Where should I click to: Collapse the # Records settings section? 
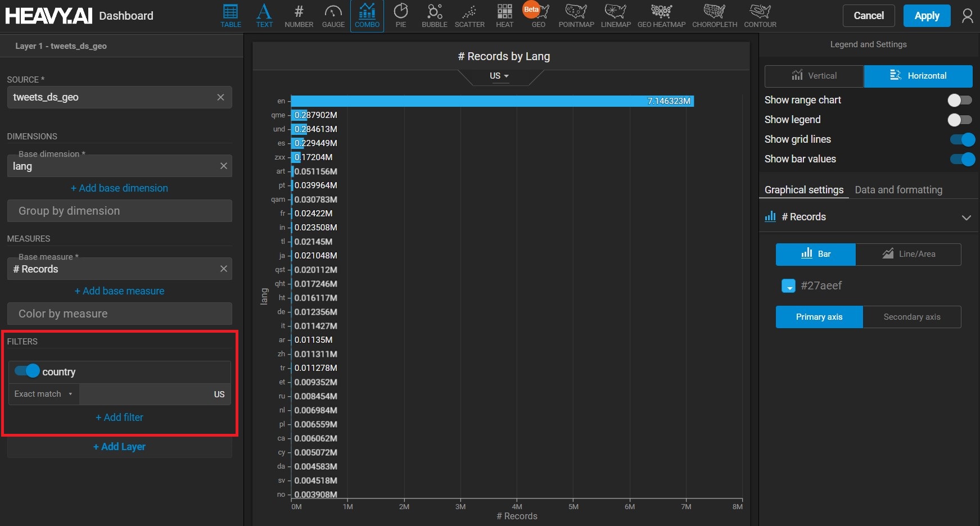tap(966, 217)
